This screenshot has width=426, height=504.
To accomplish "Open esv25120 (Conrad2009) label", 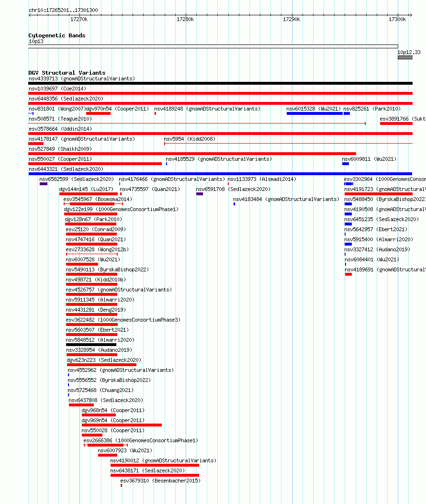I will (x=96, y=229).
